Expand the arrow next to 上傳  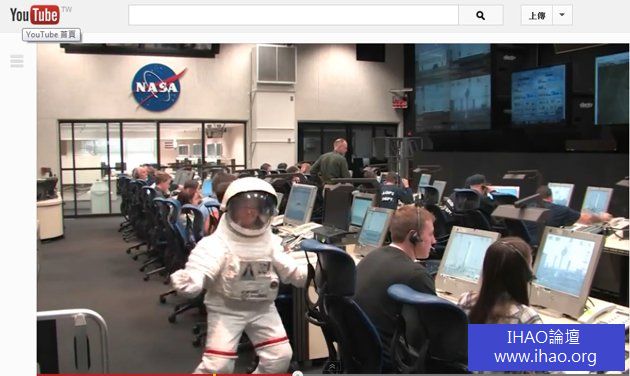click(562, 15)
